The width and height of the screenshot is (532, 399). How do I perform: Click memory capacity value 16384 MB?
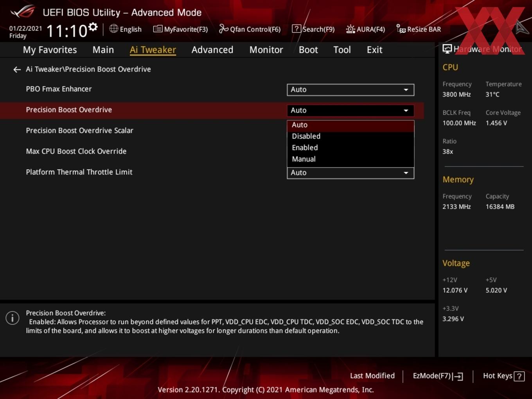click(500, 207)
